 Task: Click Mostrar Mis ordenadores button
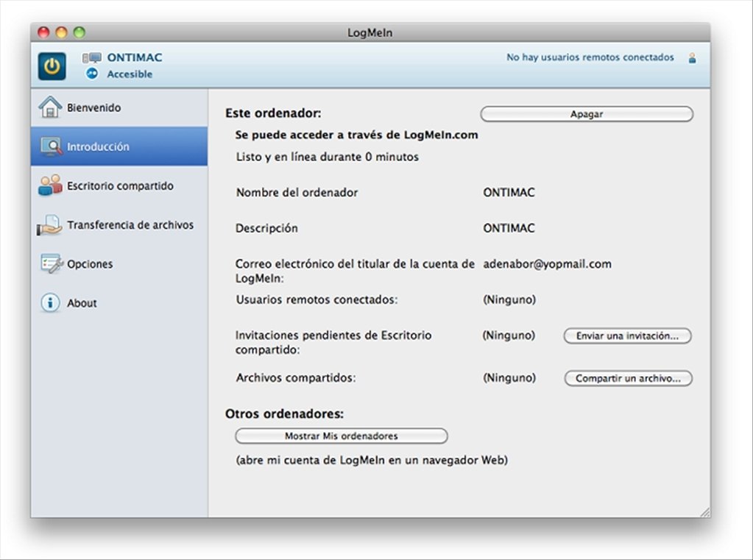(x=342, y=436)
